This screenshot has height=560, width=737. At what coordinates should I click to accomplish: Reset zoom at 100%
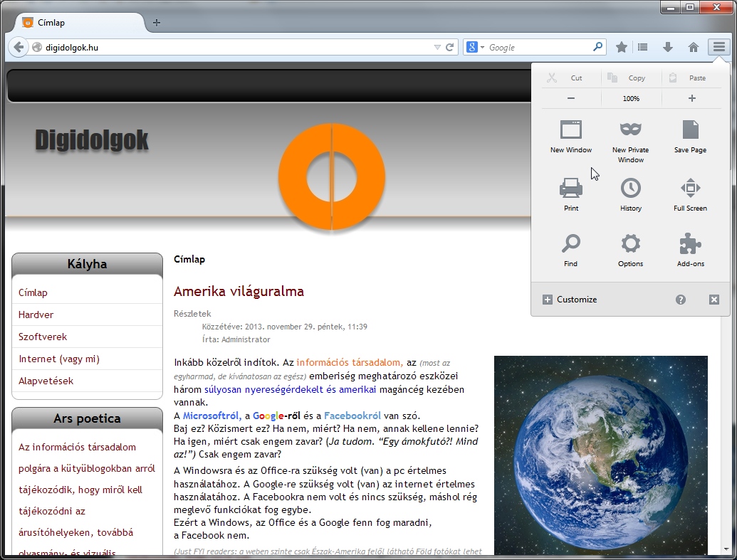point(631,98)
